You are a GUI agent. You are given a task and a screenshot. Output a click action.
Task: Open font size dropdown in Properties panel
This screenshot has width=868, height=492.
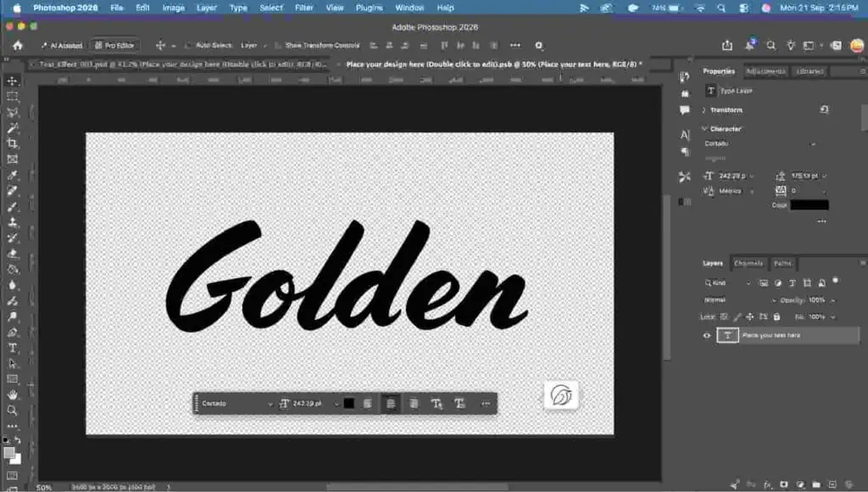[x=752, y=176]
